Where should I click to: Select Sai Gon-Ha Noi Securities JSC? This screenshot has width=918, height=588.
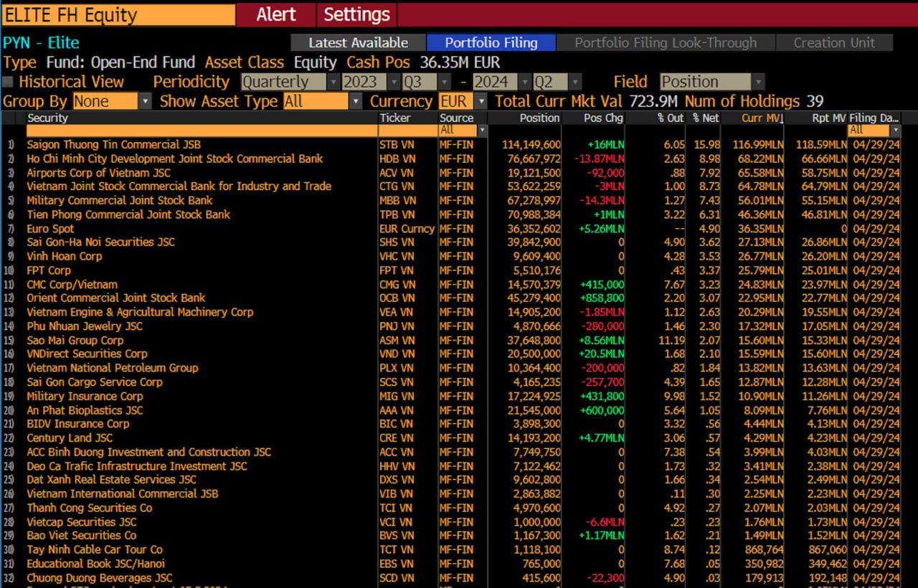[x=100, y=242]
